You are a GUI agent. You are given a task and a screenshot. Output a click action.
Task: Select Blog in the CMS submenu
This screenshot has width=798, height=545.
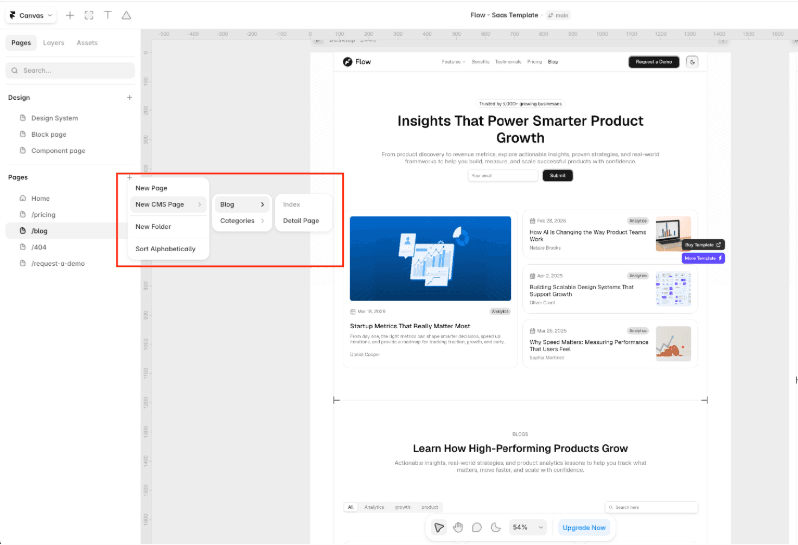tap(242, 205)
